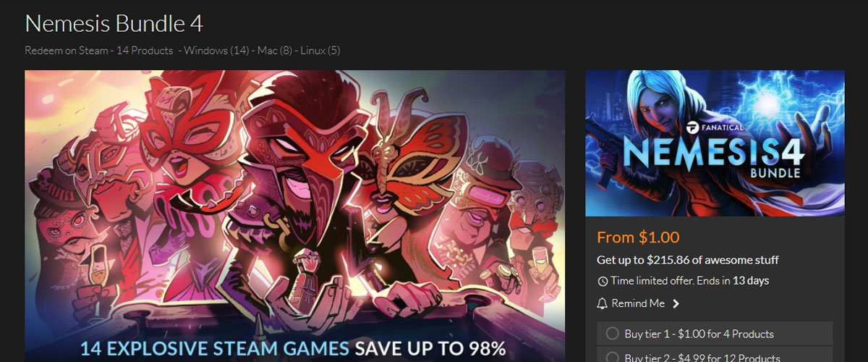The height and width of the screenshot is (362, 868).
Task: Click the bell icon beside Remind Me
Action: 602,303
